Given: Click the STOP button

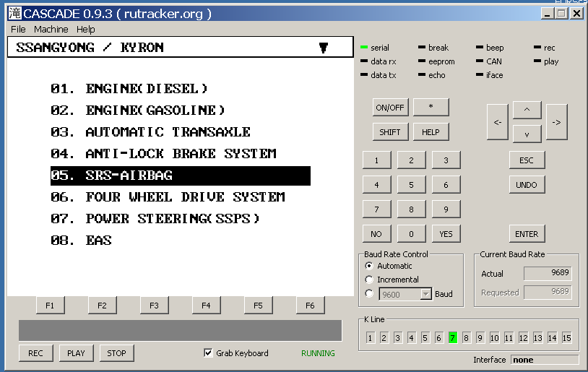Looking at the screenshot, I should tap(116, 353).
